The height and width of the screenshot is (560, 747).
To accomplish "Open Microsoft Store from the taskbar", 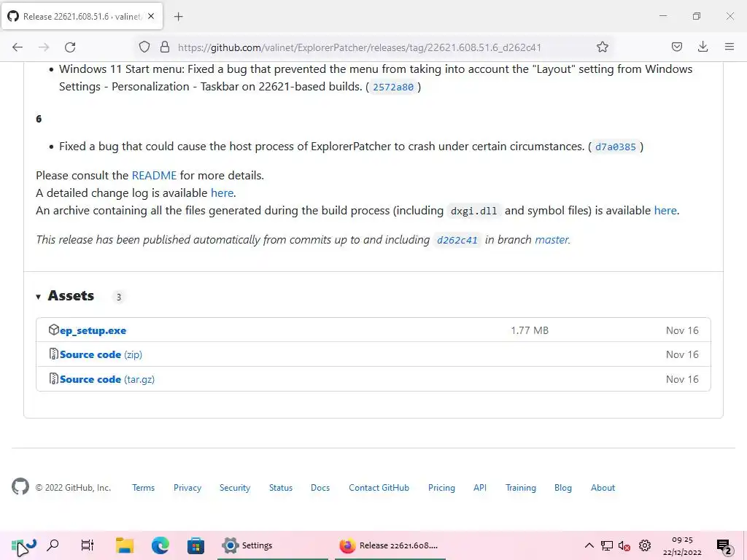I will [196, 545].
